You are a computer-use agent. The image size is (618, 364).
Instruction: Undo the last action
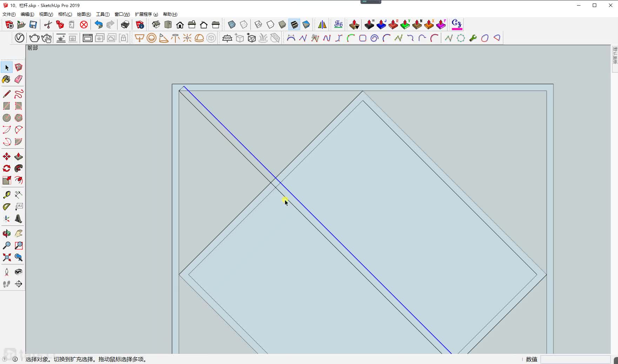pos(99,25)
